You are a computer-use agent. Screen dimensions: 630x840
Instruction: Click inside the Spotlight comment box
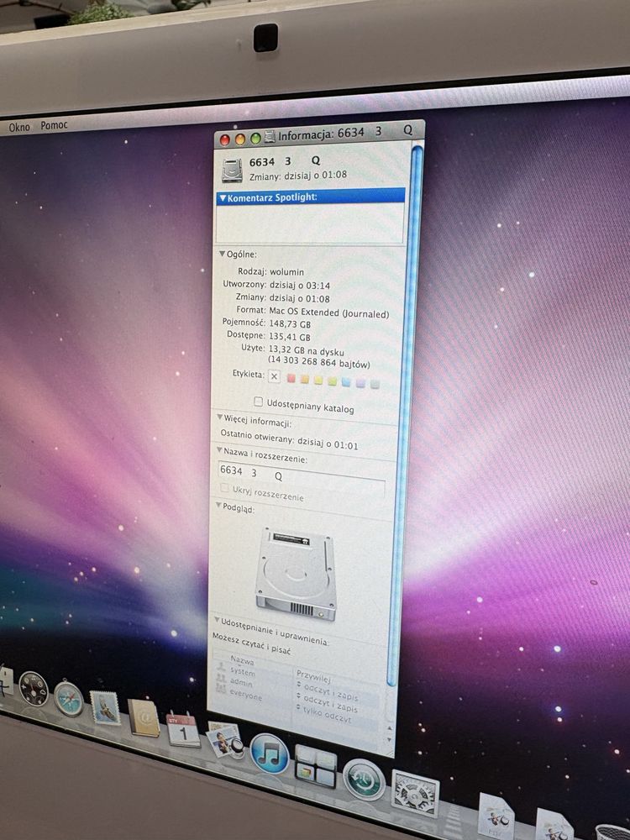point(309,224)
